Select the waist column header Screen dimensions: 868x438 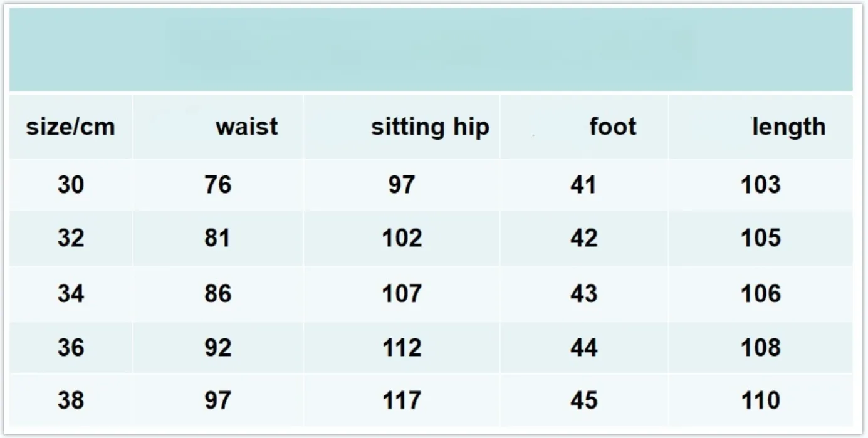[x=246, y=127]
